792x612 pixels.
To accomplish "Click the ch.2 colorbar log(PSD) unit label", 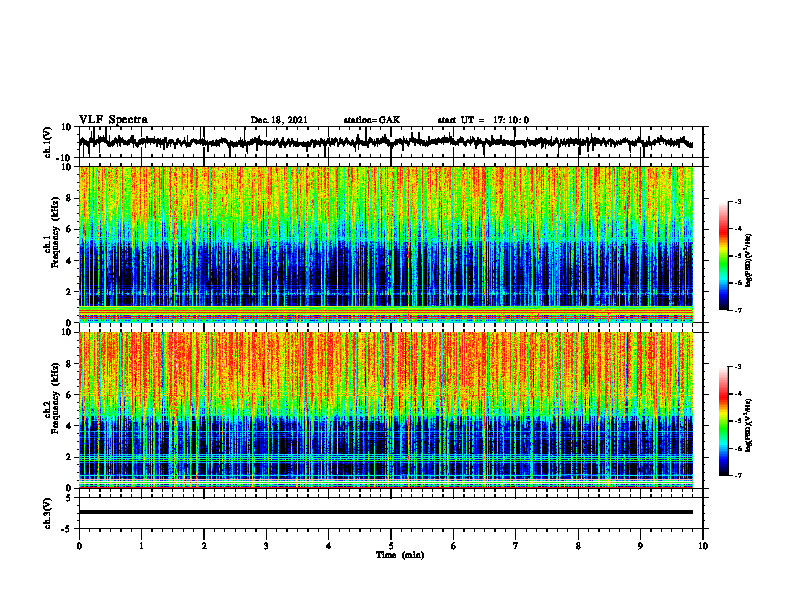I will (x=749, y=425).
